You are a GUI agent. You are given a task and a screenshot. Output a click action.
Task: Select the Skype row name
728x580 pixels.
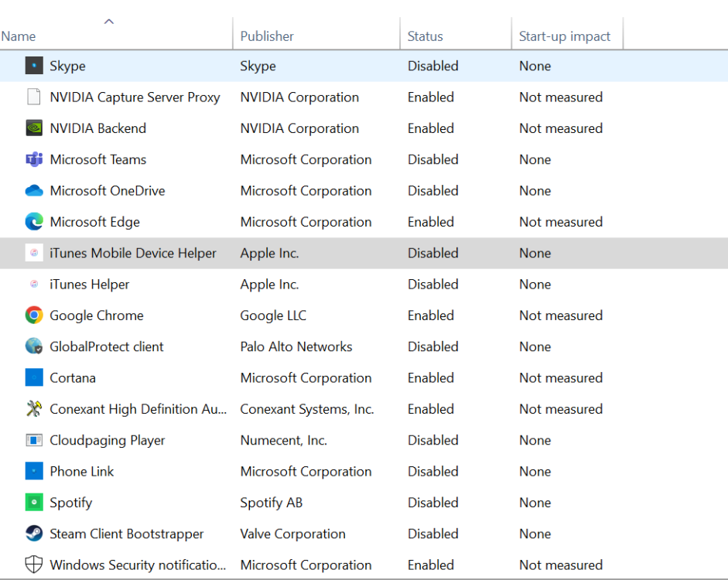[x=68, y=66]
